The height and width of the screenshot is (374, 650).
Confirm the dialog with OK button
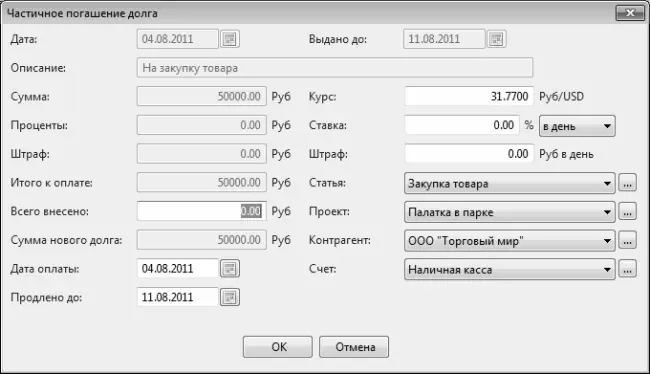(x=278, y=347)
